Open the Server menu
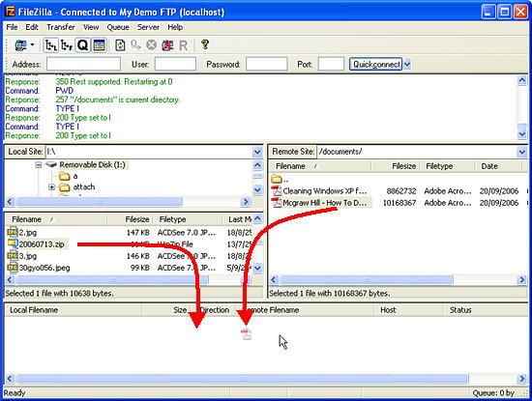This screenshot has height=401, width=532. (x=148, y=27)
